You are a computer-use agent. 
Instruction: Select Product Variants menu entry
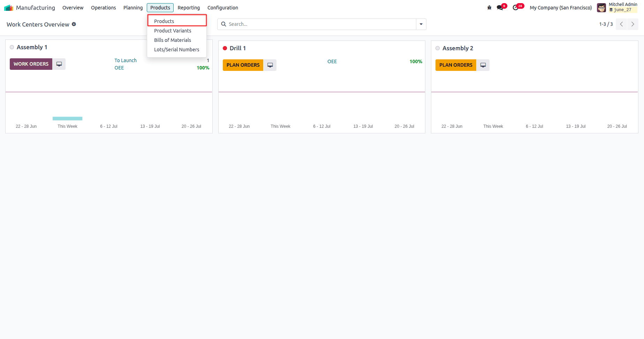coord(177,31)
